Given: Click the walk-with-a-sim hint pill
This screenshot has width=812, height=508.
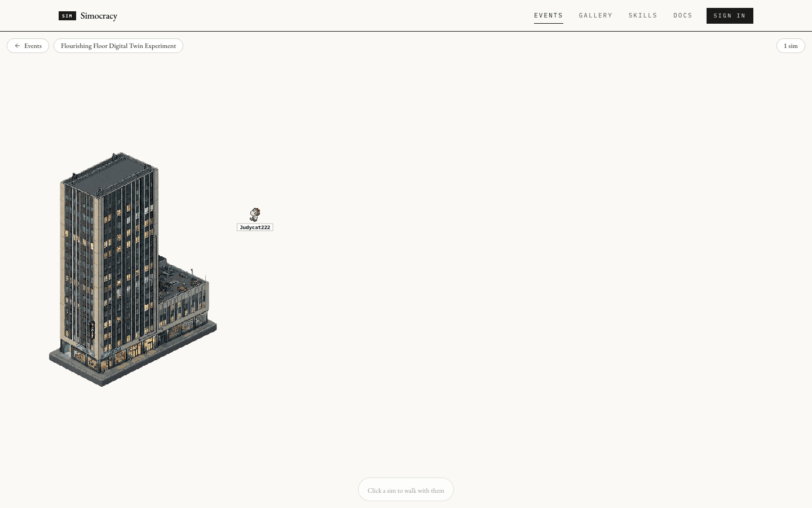Looking at the screenshot, I should pyautogui.click(x=406, y=490).
